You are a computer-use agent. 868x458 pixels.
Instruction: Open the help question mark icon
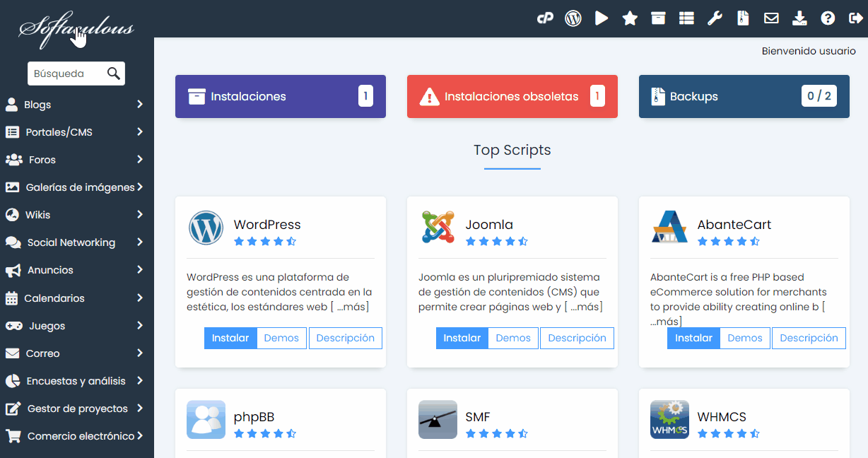(828, 18)
